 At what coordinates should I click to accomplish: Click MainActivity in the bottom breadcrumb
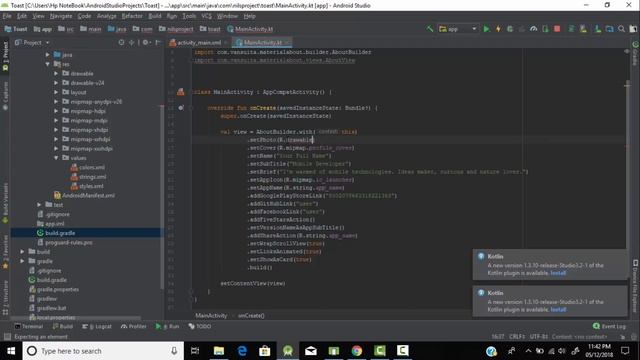(x=211, y=316)
